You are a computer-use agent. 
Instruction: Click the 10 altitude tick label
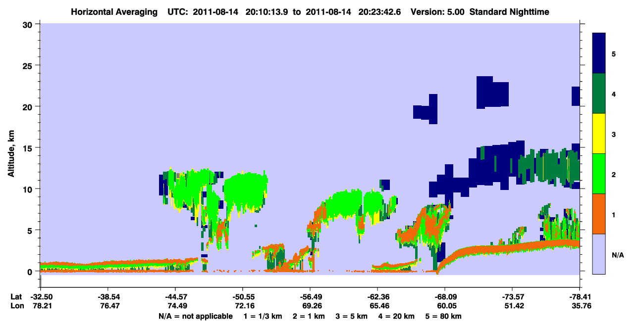pyautogui.click(x=29, y=189)
